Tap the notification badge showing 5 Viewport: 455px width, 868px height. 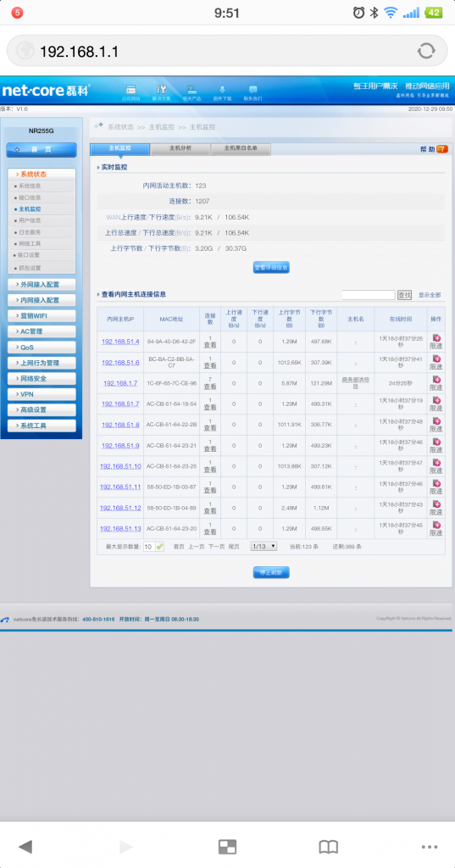pos(17,13)
